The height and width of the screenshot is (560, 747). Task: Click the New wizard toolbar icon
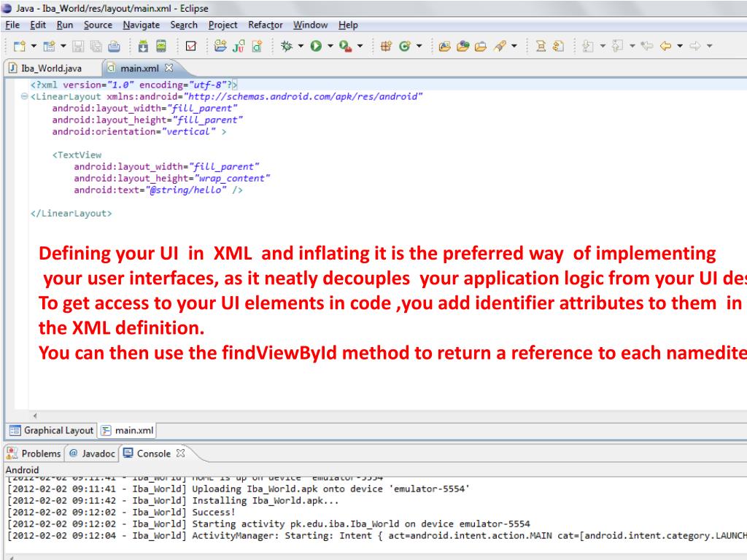click(x=20, y=46)
